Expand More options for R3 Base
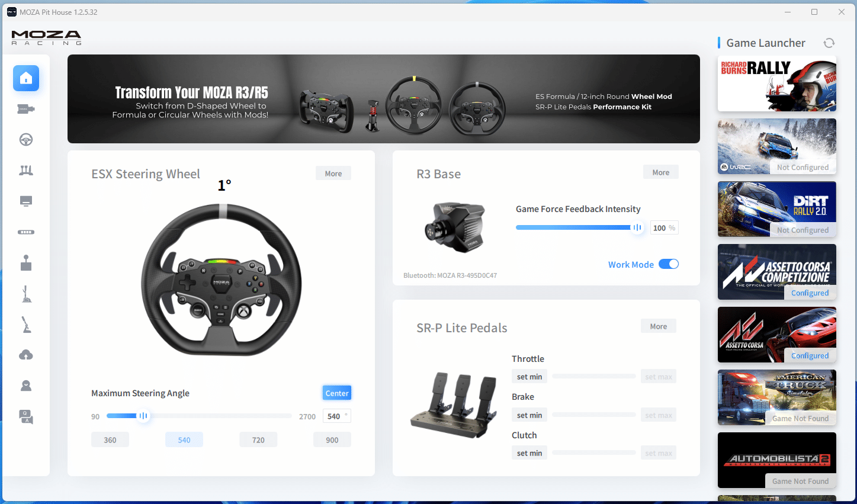The width and height of the screenshot is (857, 504). point(661,172)
